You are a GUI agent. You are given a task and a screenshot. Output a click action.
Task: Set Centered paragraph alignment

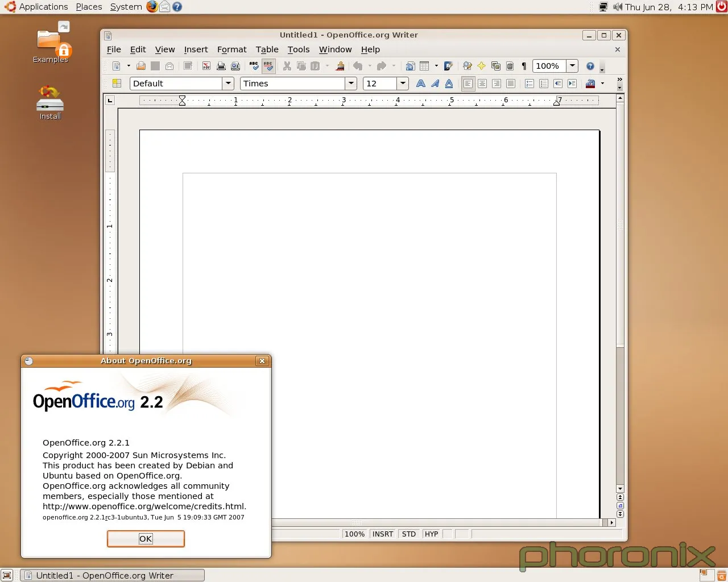482,84
